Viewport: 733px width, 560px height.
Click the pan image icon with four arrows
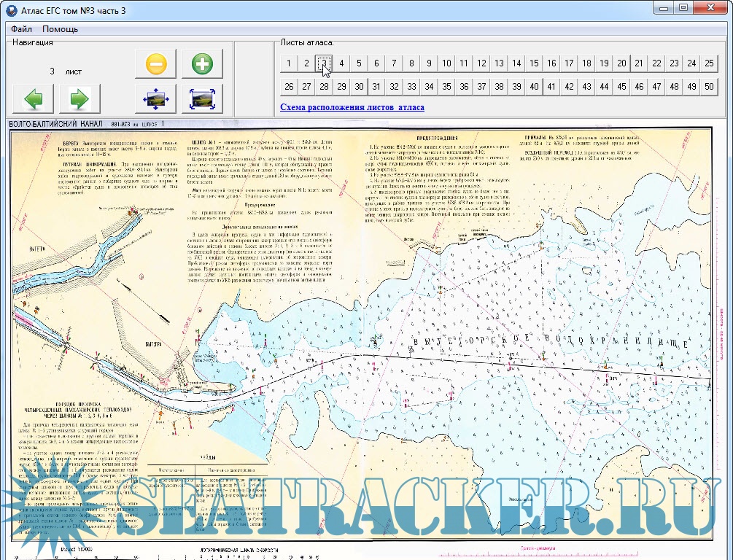click(155, 98)
